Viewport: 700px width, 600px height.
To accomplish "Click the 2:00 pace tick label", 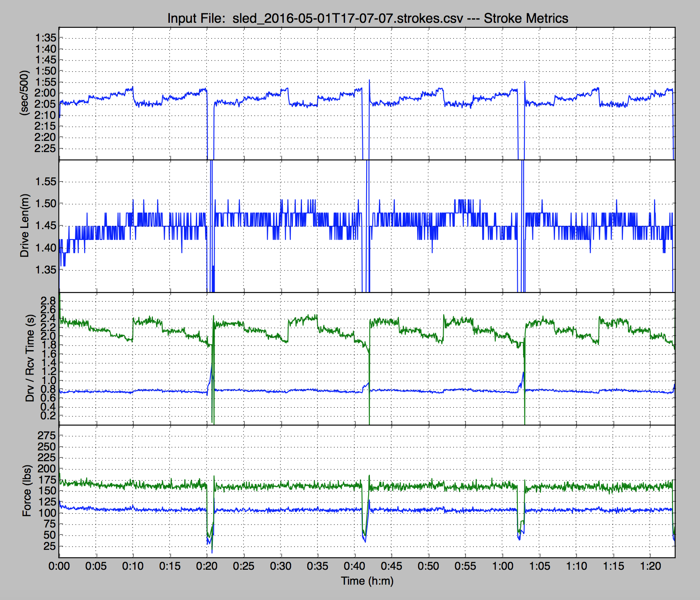I will pyautogui.click(x=45, y=93).
